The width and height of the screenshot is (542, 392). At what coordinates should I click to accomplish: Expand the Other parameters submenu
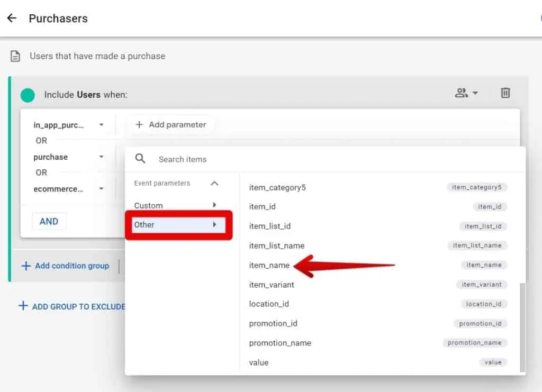215,224
